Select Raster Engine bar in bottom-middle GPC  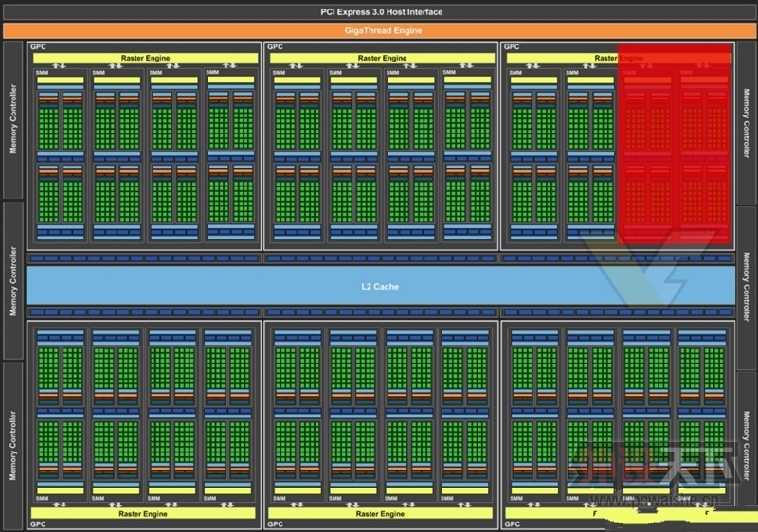pyautogui.click(x=380, y=514)
